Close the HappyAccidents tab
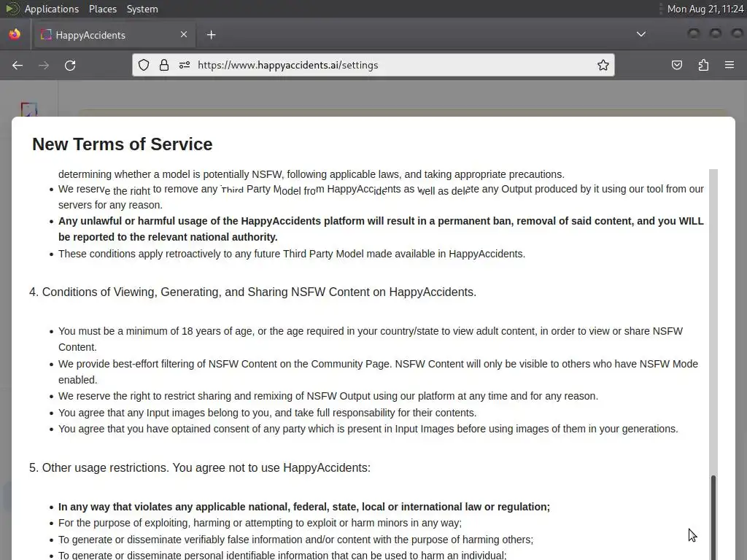Screen dimensions: 747x560 184,34
